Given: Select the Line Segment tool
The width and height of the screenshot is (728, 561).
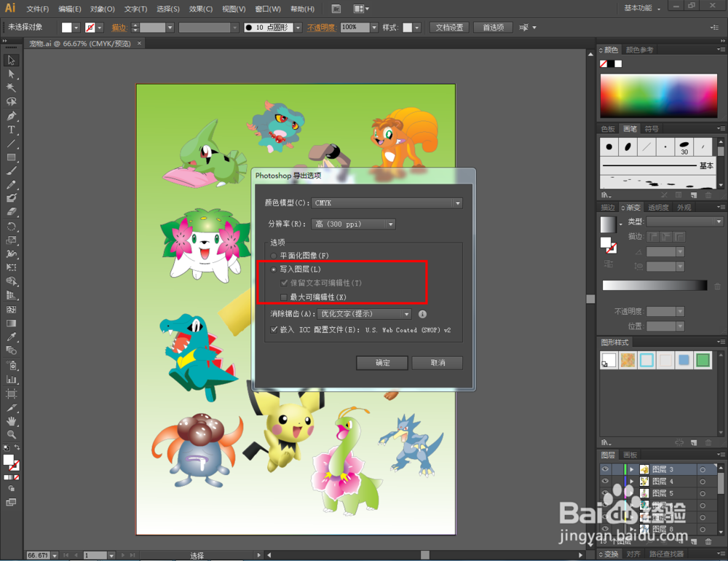Looking at the screenshot, I should pos(11,144).
